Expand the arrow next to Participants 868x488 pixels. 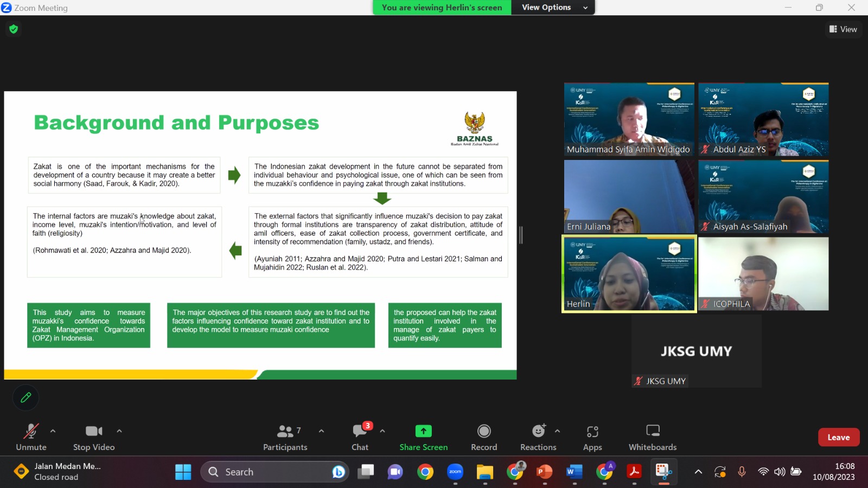[321, 431]
